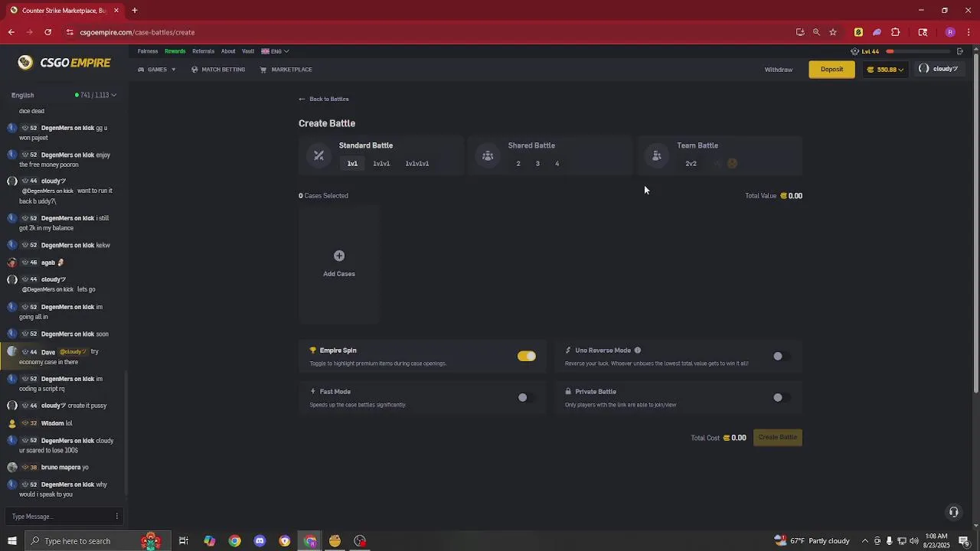Open Windows Start menu
Viewport: 980px width, 551px height.
11,541
